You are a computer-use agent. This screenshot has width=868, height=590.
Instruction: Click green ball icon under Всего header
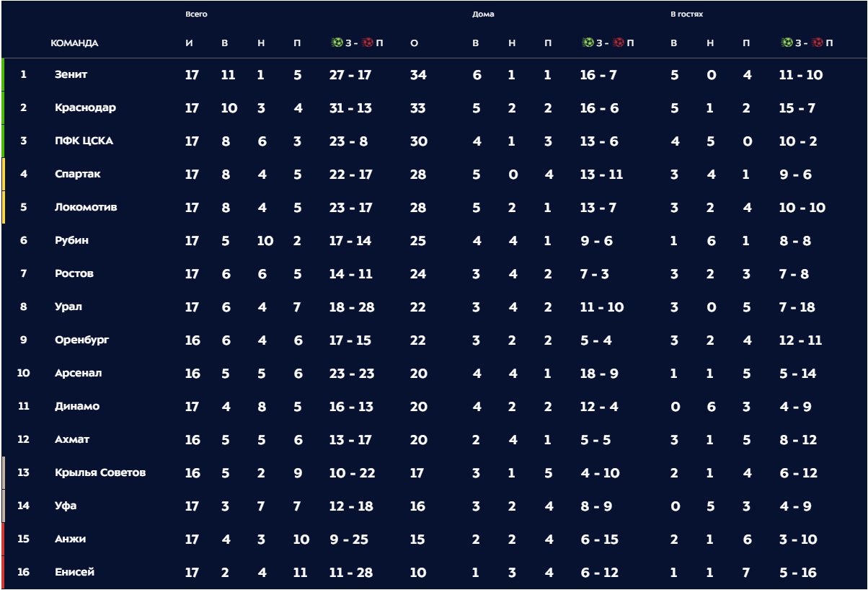click(x=337, y=43)
